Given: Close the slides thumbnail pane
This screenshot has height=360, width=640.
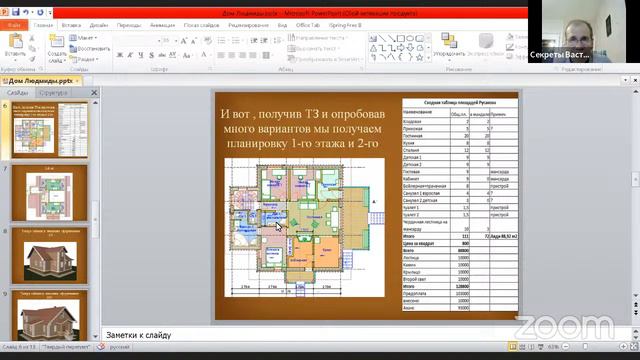Looking at the screenshot, I should pyautogui.click(x=94, y=93).
